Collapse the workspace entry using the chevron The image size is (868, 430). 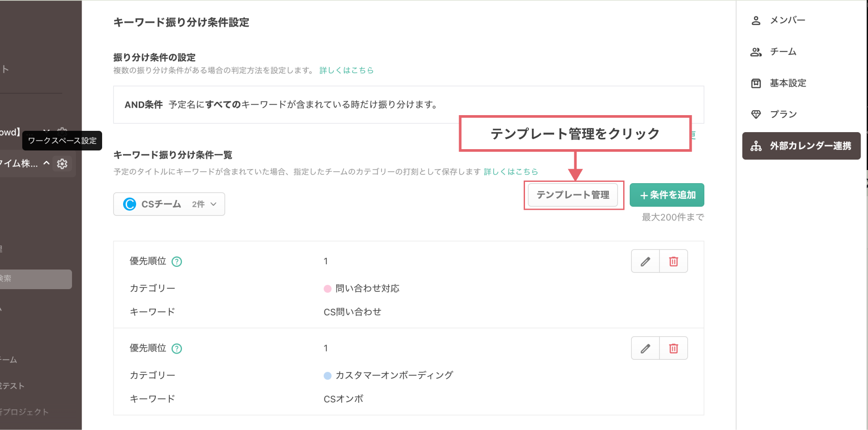[46, 164]
